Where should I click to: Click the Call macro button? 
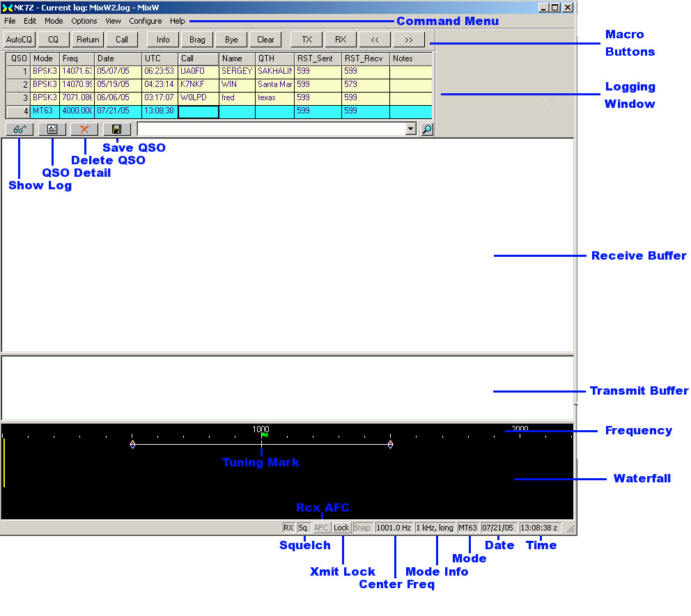click(x=122, y=39)
